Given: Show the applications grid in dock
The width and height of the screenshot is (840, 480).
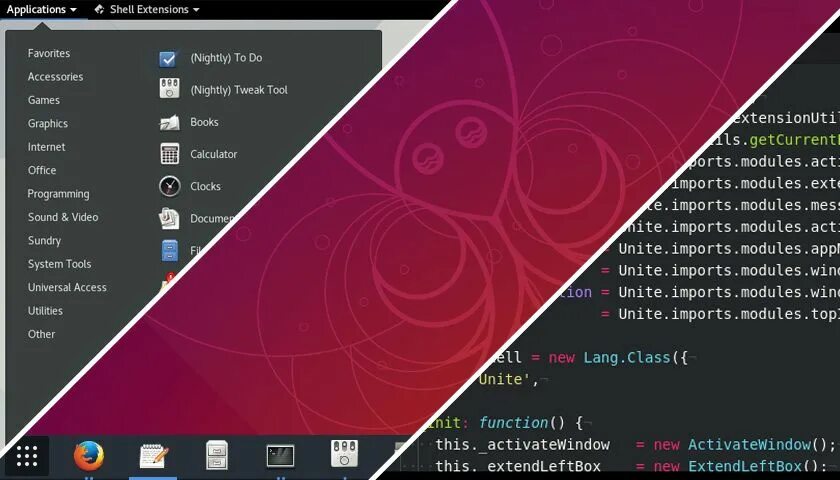Looking at the screenshot, I should (27, 456).
